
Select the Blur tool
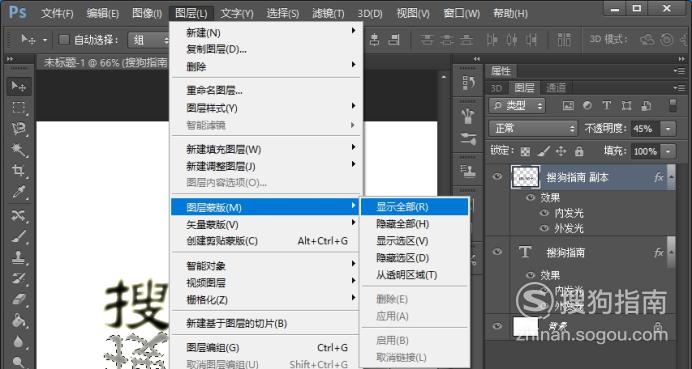click(x=18, y=341)
